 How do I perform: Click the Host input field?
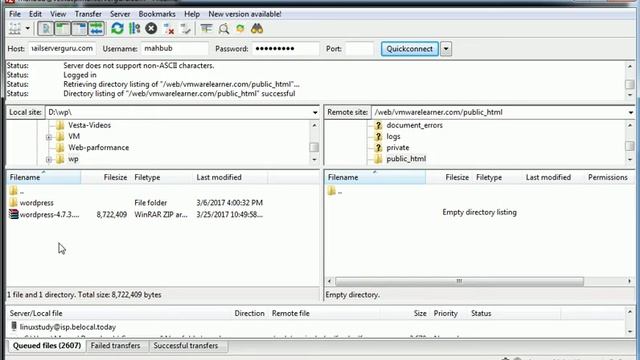click(x=62, y=49)
